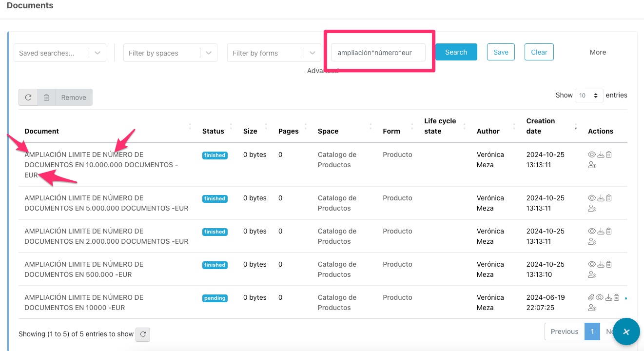
Task: View the 10.000.000 DOCUMENTOS document via eye icon
Action: (592, 155)
